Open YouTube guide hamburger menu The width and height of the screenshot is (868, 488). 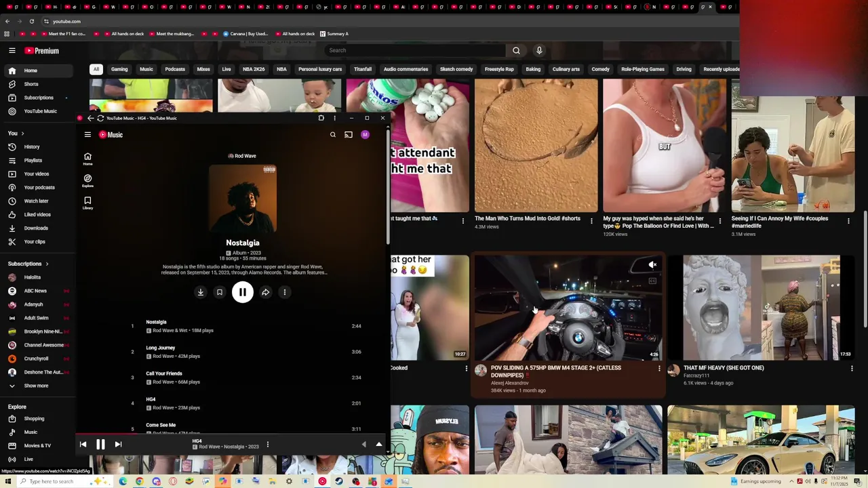tap(12, 50)
